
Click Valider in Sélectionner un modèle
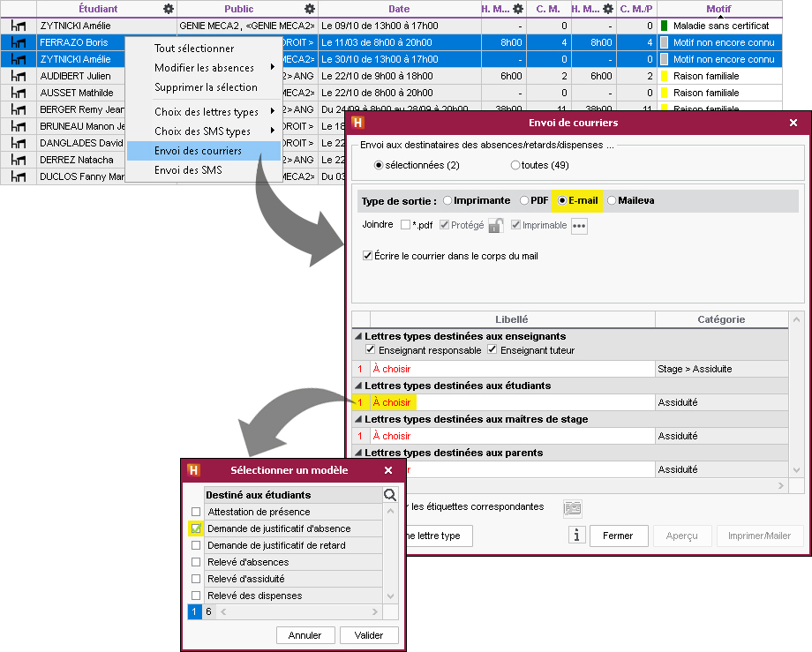[x=369, y=635]
